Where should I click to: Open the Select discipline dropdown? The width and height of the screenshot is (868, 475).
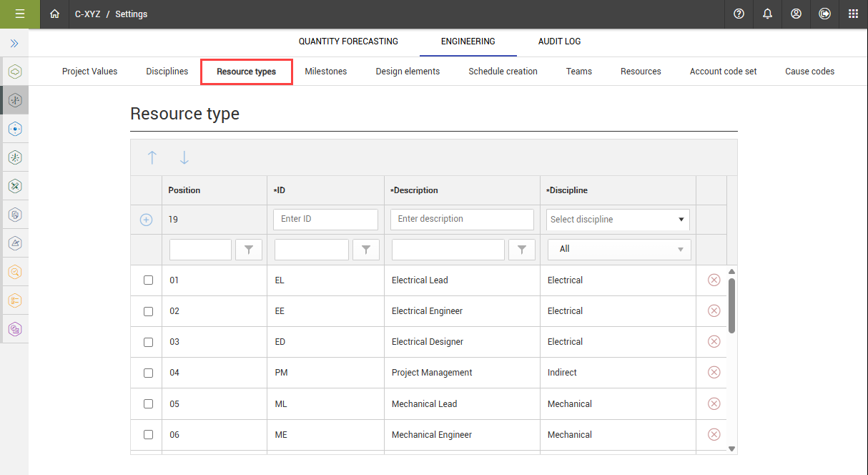[x=618, y=220]
